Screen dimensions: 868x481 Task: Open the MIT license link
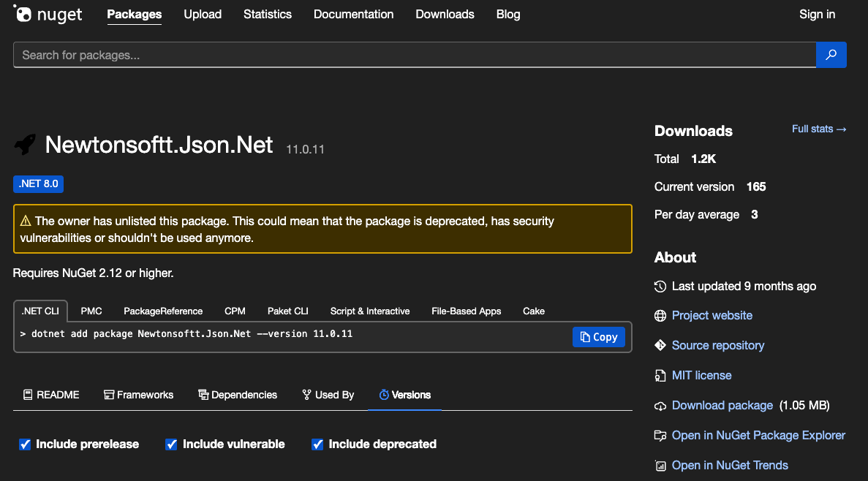701,375
